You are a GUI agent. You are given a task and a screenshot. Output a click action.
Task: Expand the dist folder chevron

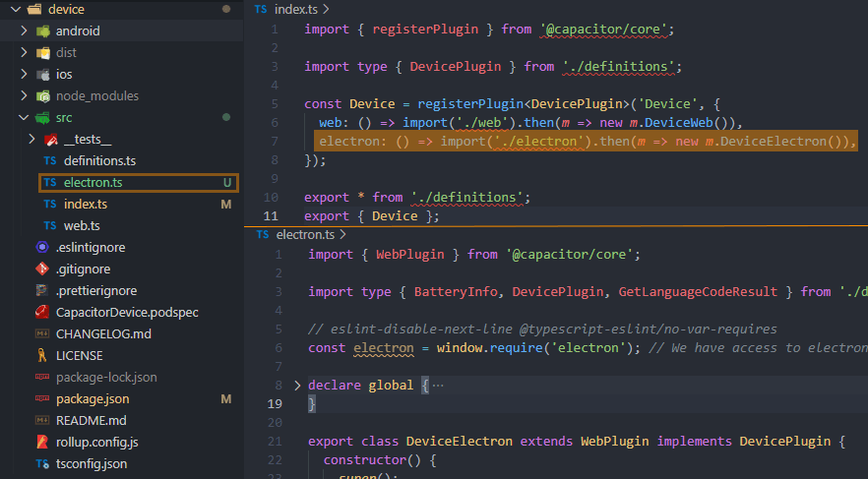click(24, 52)
